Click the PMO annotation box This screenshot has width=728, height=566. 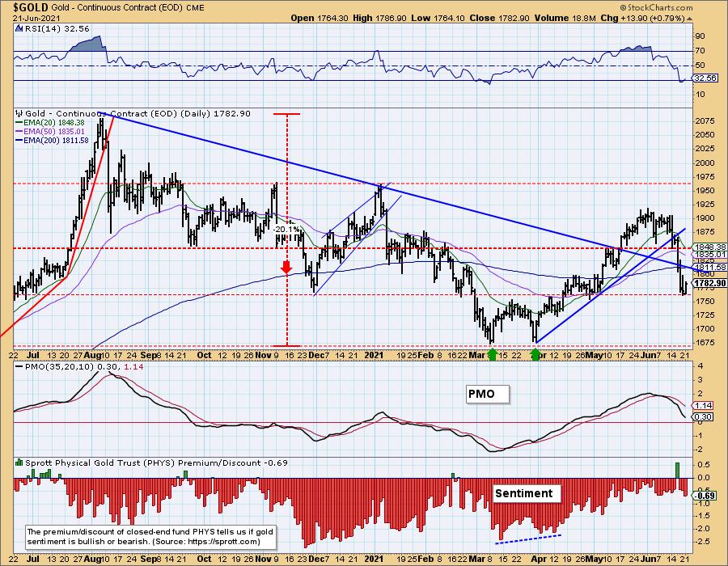[488, 394]
